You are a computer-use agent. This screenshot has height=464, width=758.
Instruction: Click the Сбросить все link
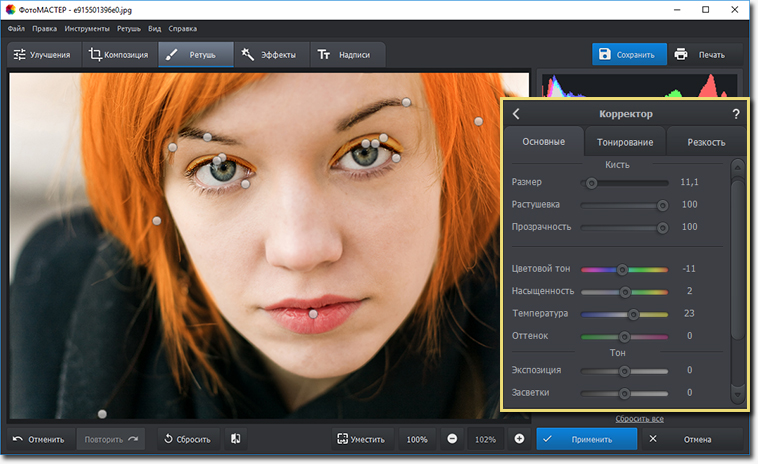coord(638,418)
